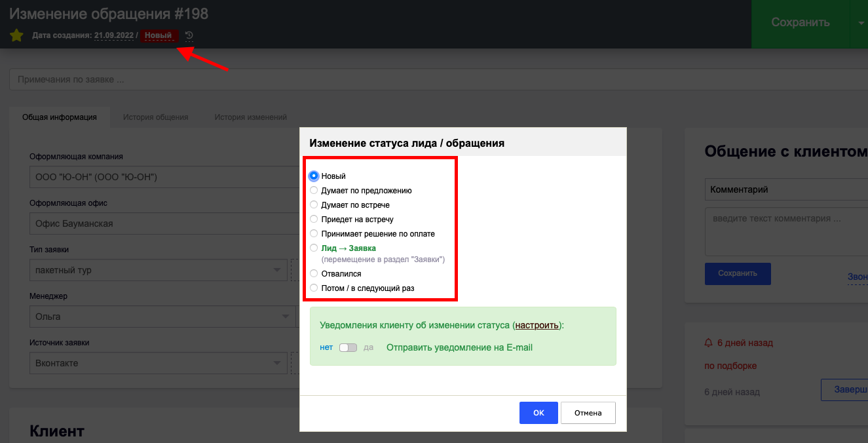Click the Изменение статуса лида / обращения dialog title

407,143
